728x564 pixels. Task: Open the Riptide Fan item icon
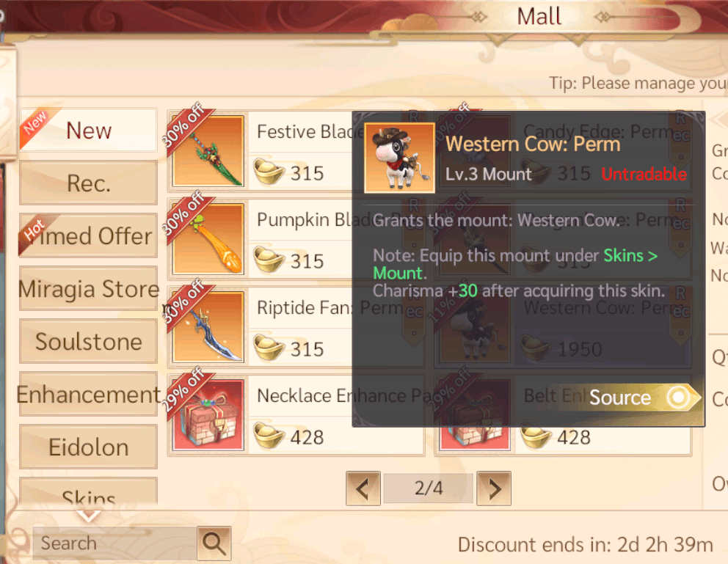(208, 327)
